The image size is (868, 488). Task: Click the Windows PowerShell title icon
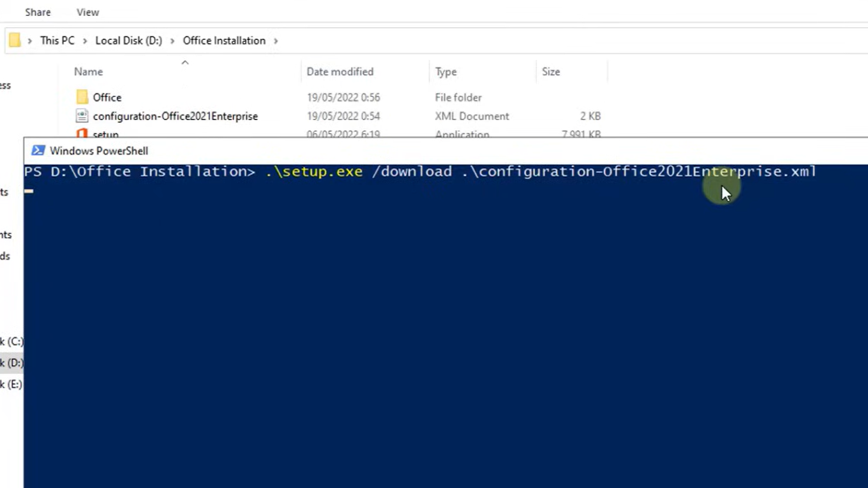coord(38,151)
